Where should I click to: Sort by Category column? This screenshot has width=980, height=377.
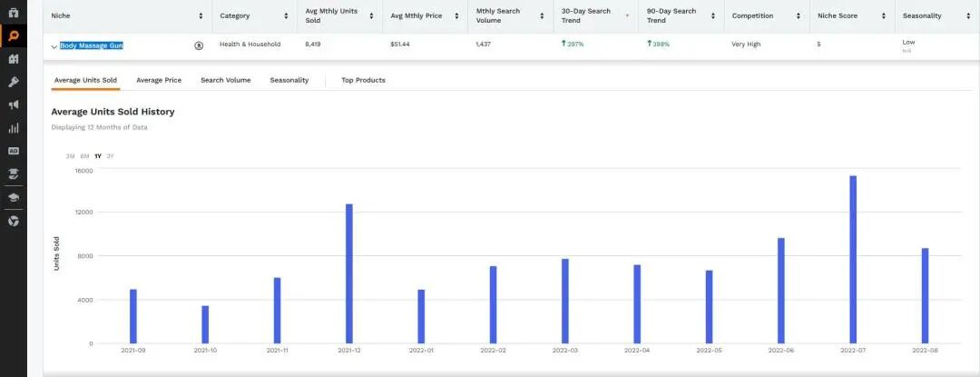[x=286, y=15]
